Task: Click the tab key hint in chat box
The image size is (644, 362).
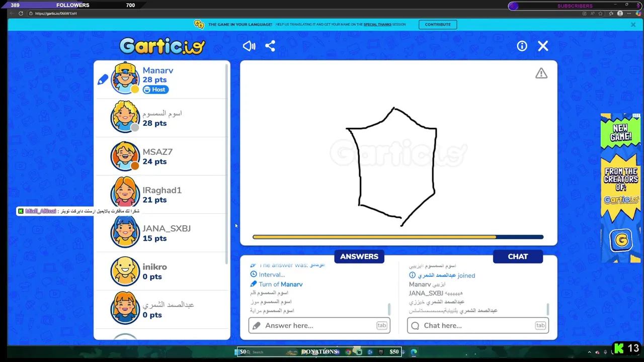Action: [x=540, y=325]
